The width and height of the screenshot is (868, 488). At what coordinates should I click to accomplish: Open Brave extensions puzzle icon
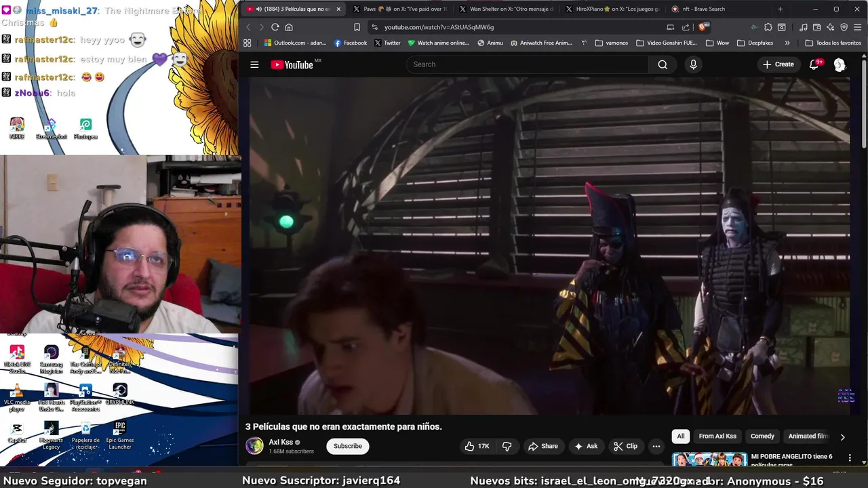pyautogui.click(x=768, y=27)
